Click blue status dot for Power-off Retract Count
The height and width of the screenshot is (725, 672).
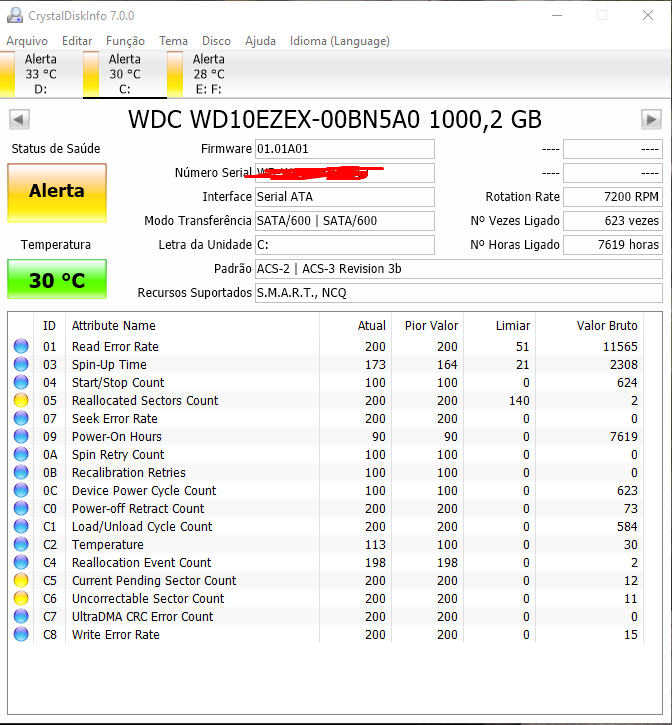click(x=21, y=509)
